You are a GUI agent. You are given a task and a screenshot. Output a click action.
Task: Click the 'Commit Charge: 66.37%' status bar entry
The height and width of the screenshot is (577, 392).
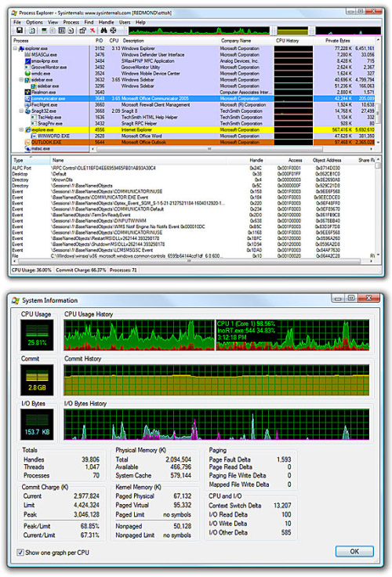click(x=81, y=270)
